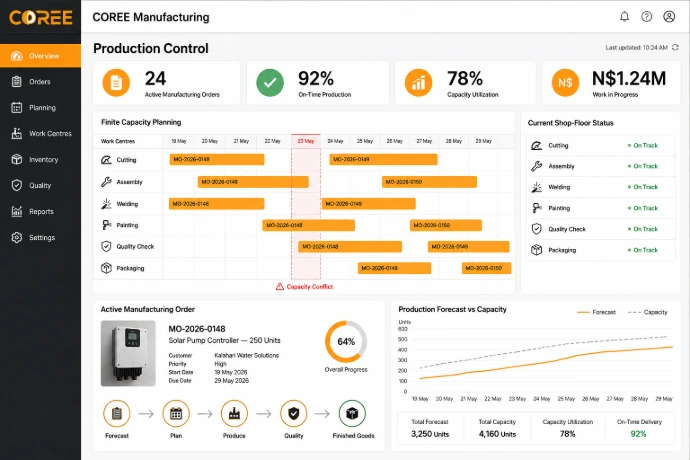Image resolution: width=690 pixels, height=460 pixels.
Task: Click the Assembly wrench icon in Gantt rows
Action: click(106, 182)
